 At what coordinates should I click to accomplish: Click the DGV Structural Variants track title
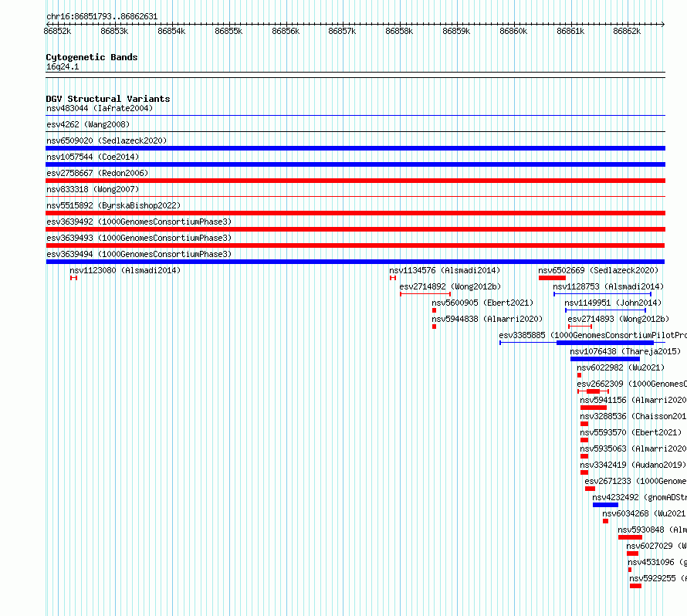click(x=108, y=99)
